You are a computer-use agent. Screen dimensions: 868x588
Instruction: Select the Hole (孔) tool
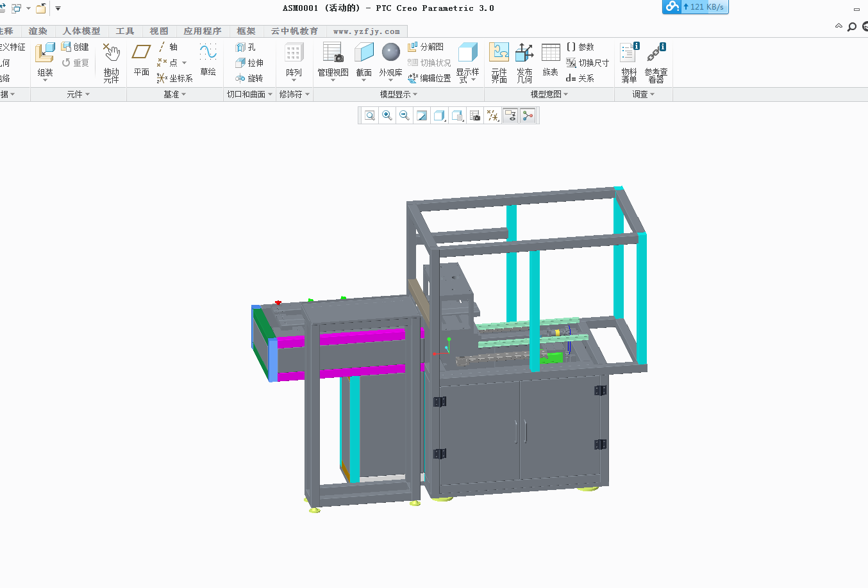tap(246, 47)
